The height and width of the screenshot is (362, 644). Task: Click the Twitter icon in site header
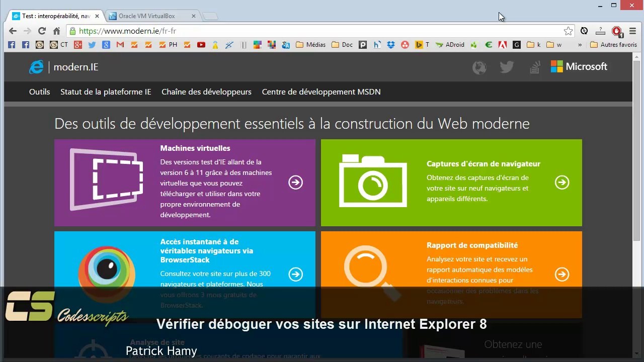pyautogui.click(x=507, y=67)
